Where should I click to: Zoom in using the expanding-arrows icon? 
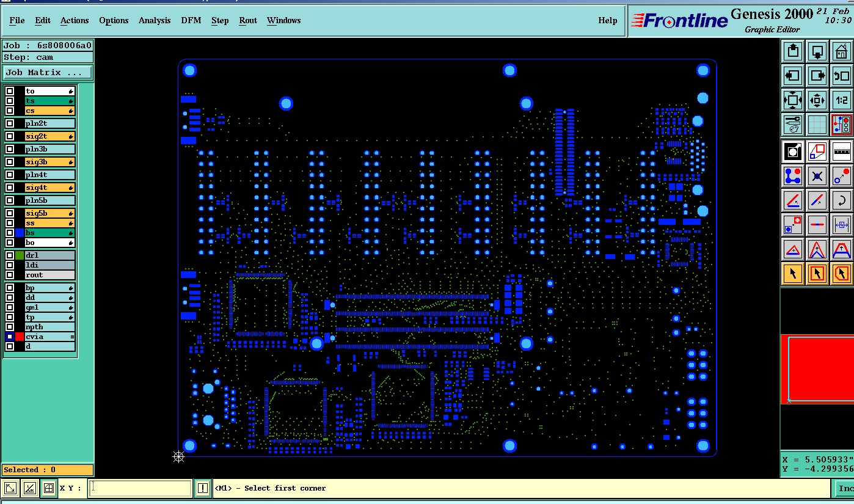tap(793, 100)
